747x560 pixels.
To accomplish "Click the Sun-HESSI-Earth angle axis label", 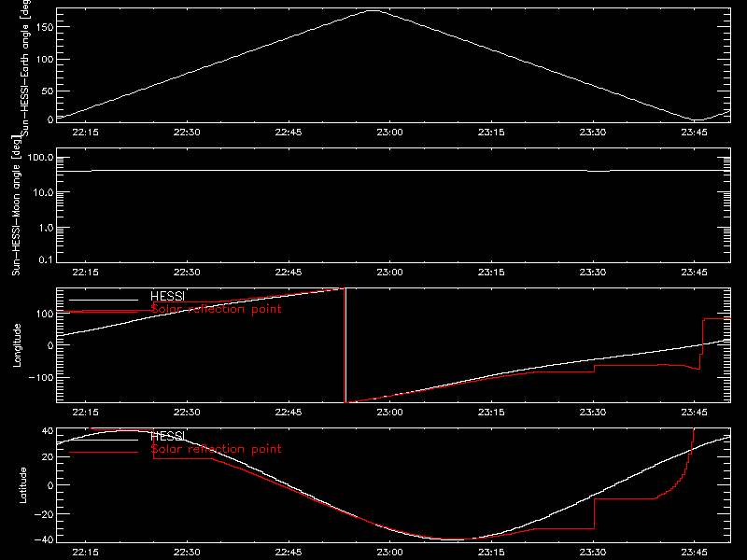I will coord(25,68).
